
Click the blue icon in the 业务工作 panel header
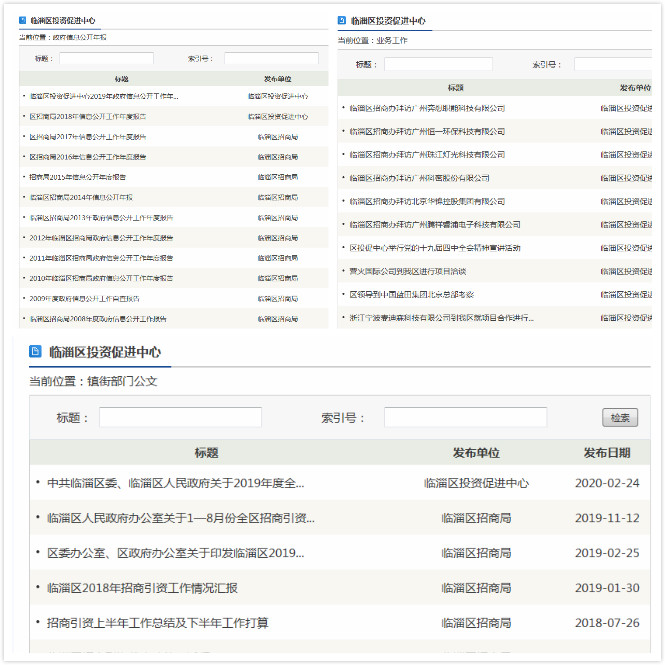point(343,20)
